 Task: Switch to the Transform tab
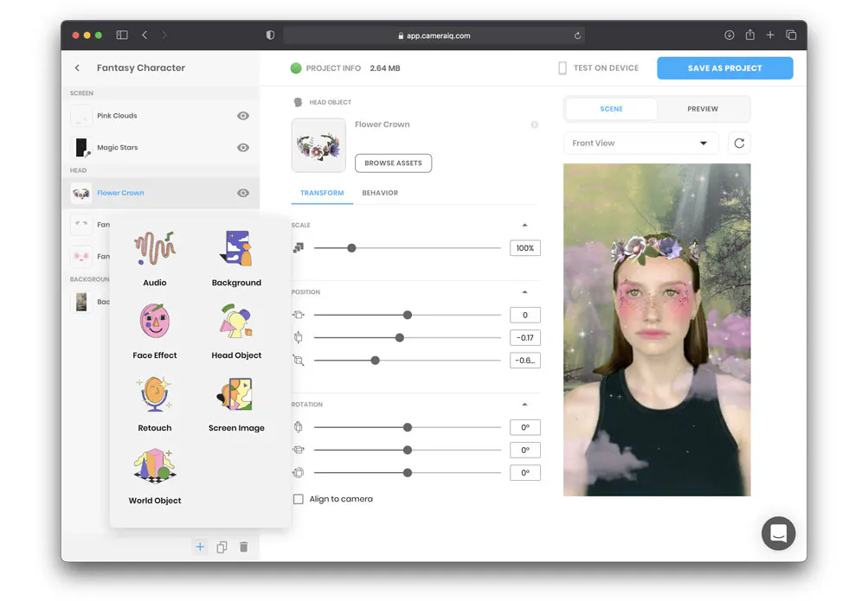(322, 193)
